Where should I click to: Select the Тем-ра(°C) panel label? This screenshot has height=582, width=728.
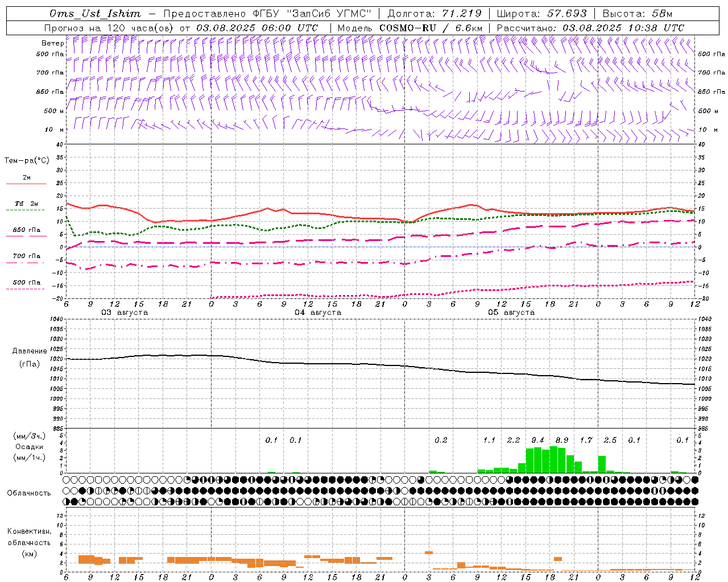point(27,161)
